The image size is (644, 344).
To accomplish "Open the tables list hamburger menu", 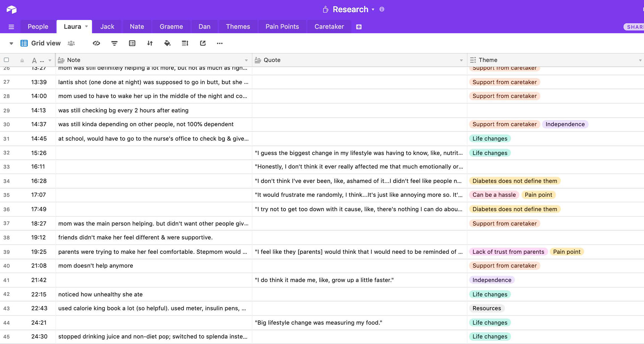I will click(11, 27).
